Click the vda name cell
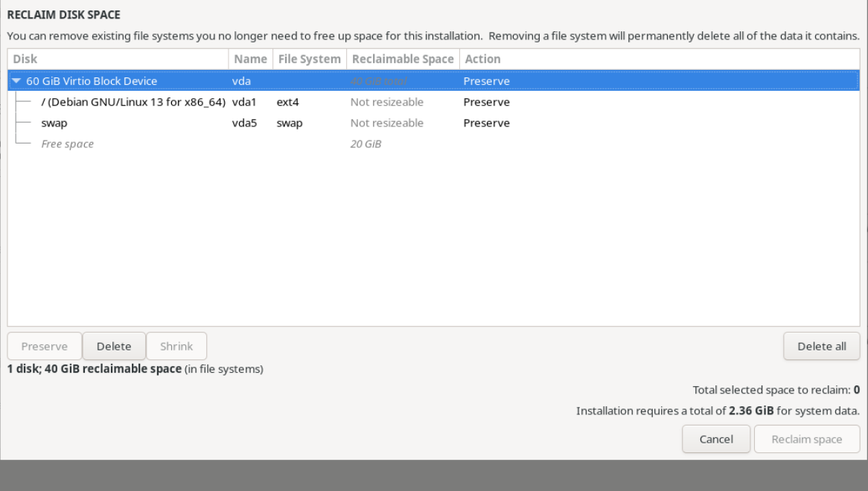868x491 pixels. coord(241,81)
